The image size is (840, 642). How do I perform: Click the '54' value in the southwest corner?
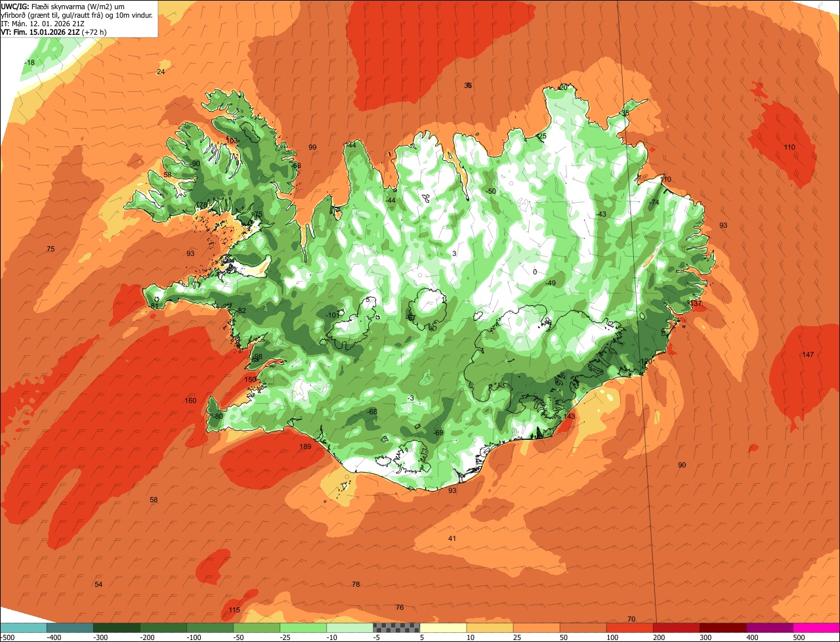click(x=98, y=584)
